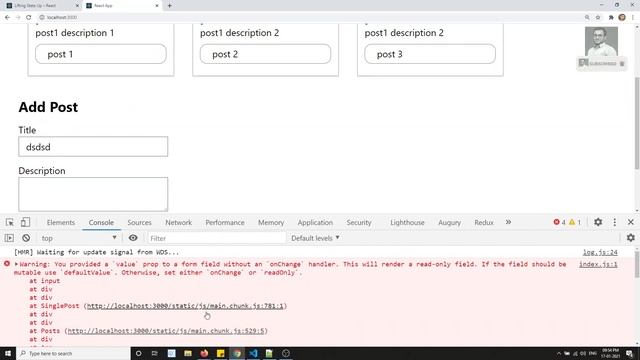640x360 pixels.
Task: Switch to the Elements tab
Action: coord(61,222)
